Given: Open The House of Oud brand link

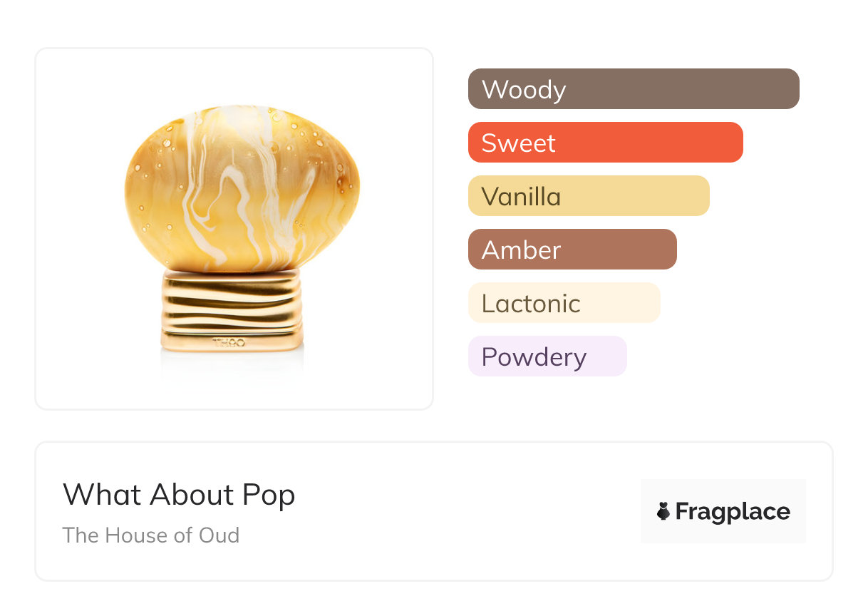Looking at the screenshot, I should (x=151, y=535).
